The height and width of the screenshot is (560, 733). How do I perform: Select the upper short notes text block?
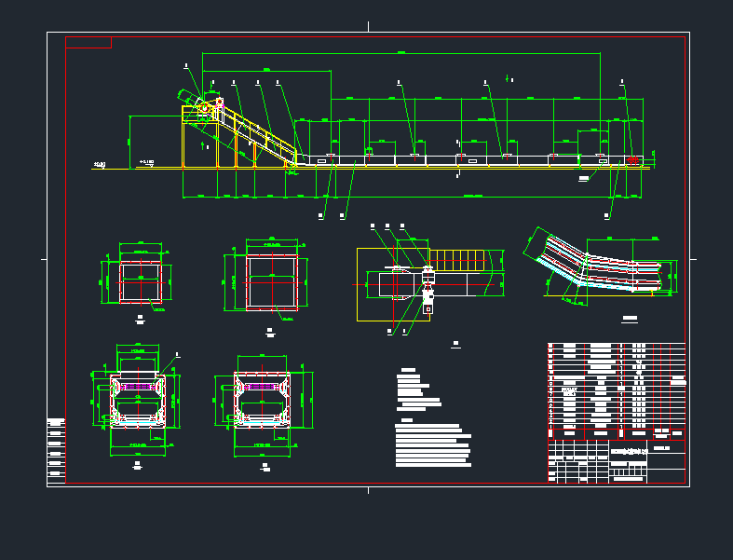(416, 391)
